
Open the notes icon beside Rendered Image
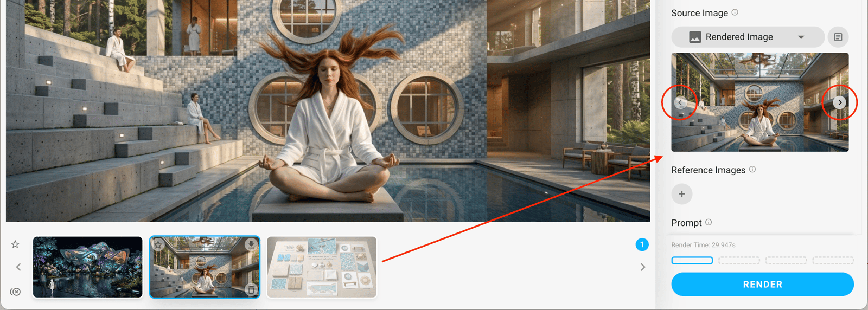pos(838,37)
